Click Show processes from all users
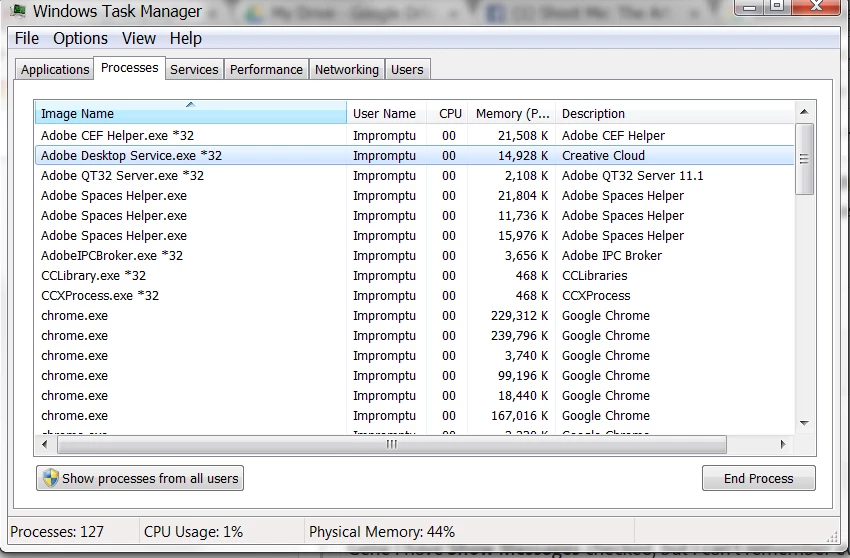850x558 pixels. pyautogui.click(x=140, y=478)
